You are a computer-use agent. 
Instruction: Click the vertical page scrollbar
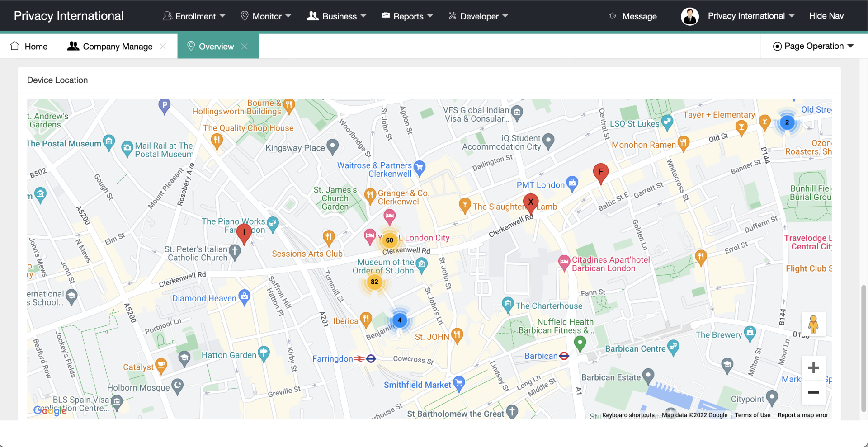[864, 348]
